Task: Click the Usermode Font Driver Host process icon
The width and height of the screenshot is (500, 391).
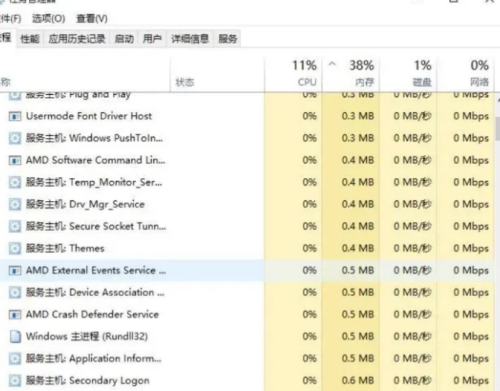Action: pyautogui.click(x=15, y=116)
